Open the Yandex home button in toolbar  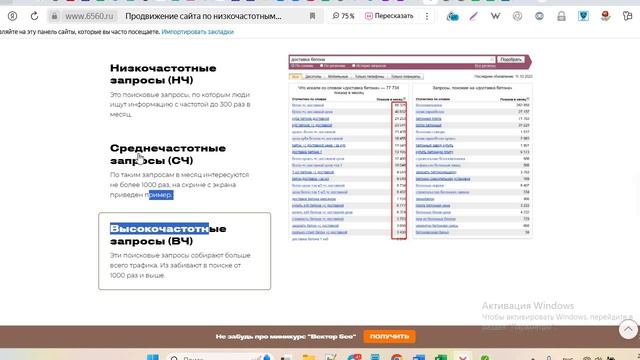tap(13, 16)
